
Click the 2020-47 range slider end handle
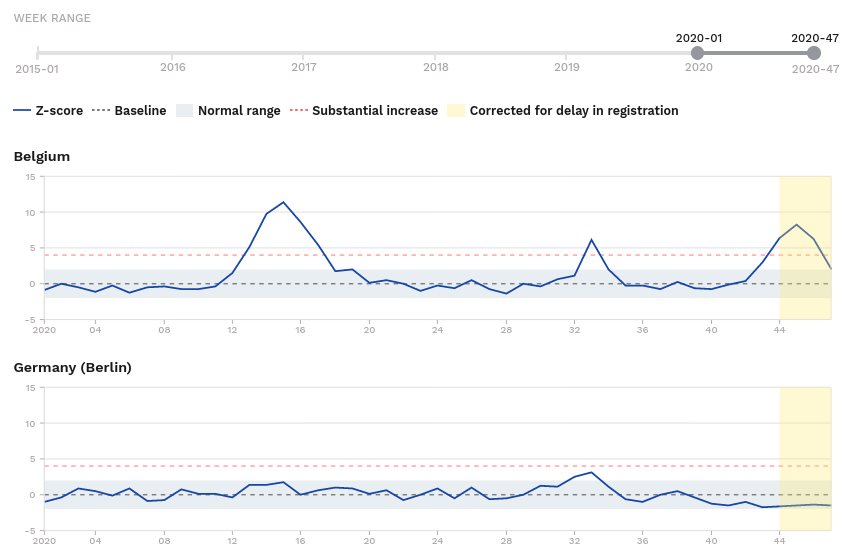click(814, 53)
